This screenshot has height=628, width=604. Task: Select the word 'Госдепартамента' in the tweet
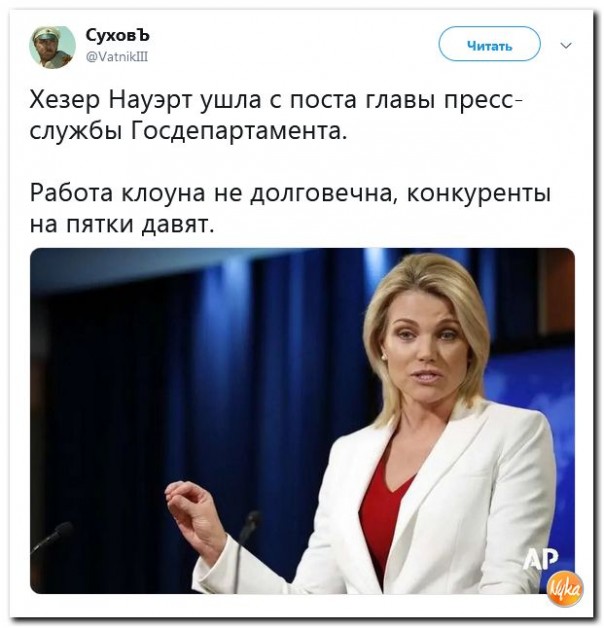(239, 131)
